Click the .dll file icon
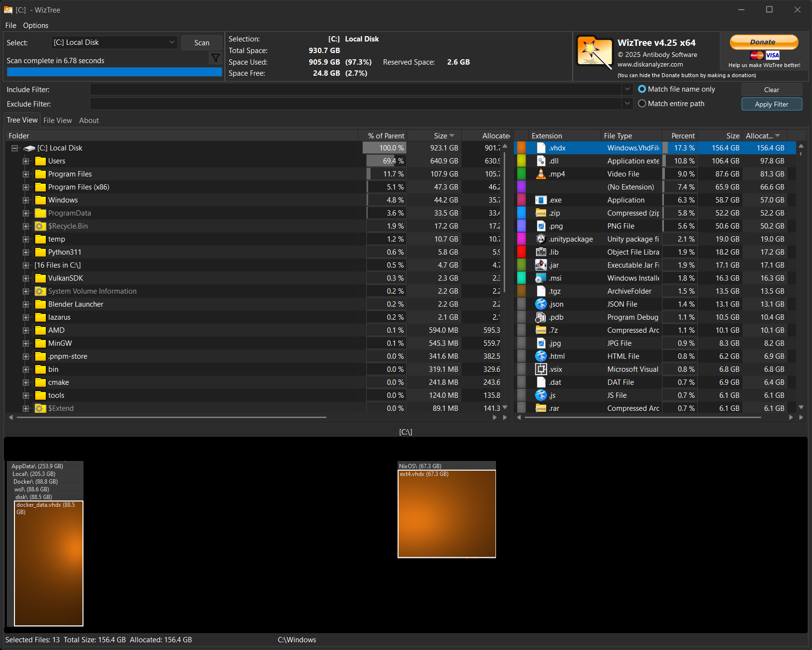This screenshot has height=650, width=812. (x=541, y=161)
